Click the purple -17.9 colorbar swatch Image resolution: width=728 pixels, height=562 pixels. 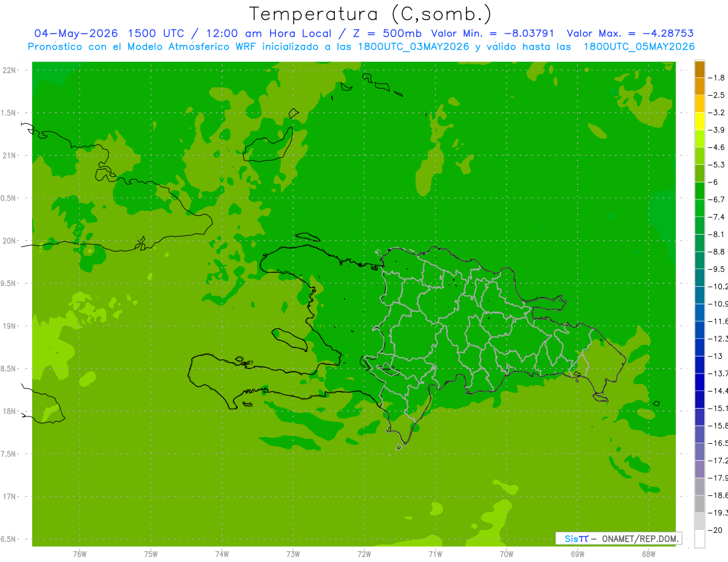(699, 469)
